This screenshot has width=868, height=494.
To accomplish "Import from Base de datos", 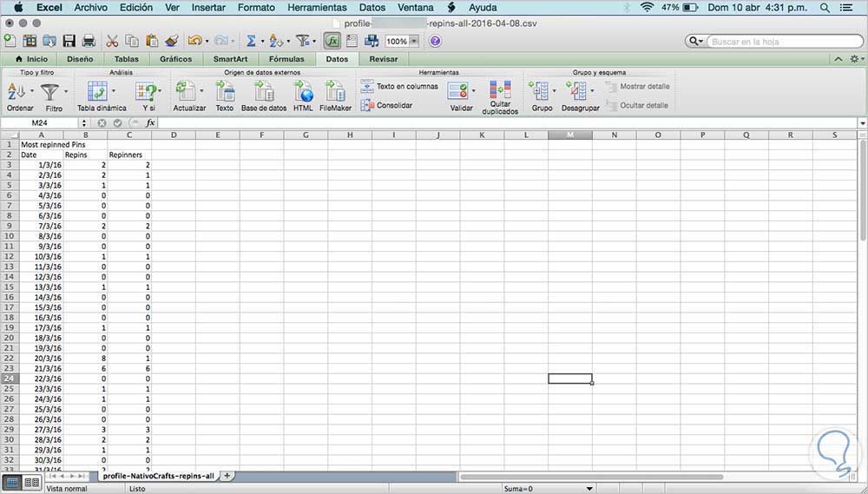I will tap(264, 91).
